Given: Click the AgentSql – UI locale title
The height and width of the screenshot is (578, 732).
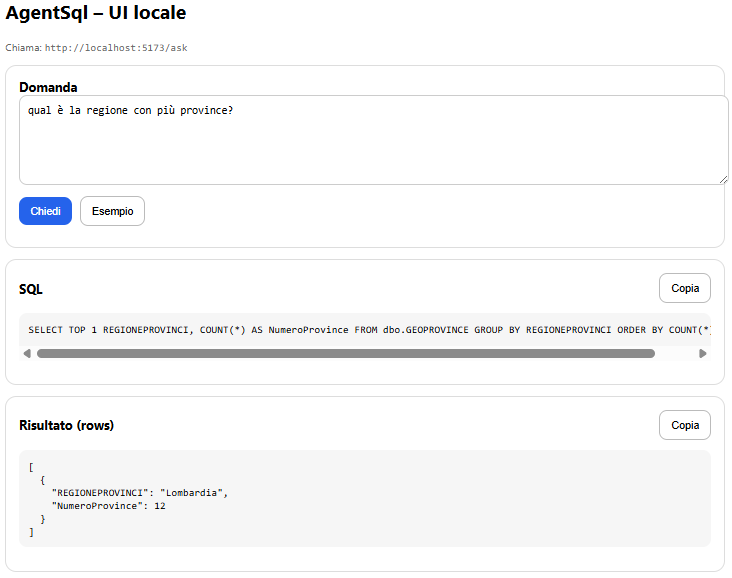Looking at the screenshot, I should 96,14.
